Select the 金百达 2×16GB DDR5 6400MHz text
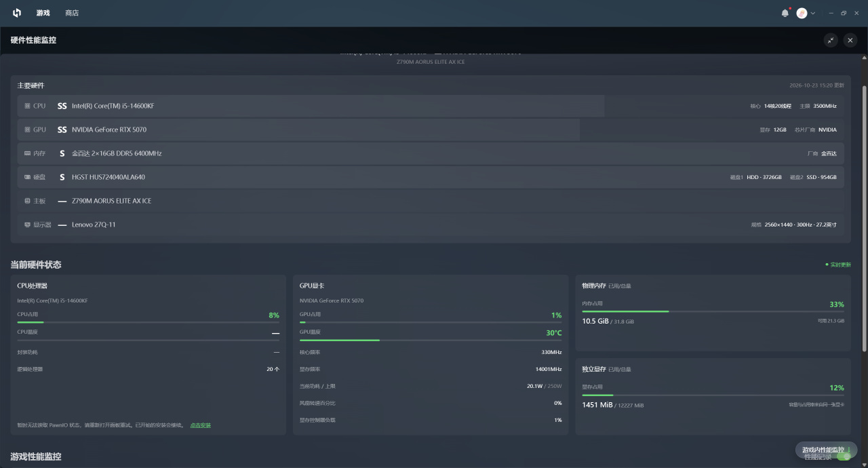 pos(117,153)
